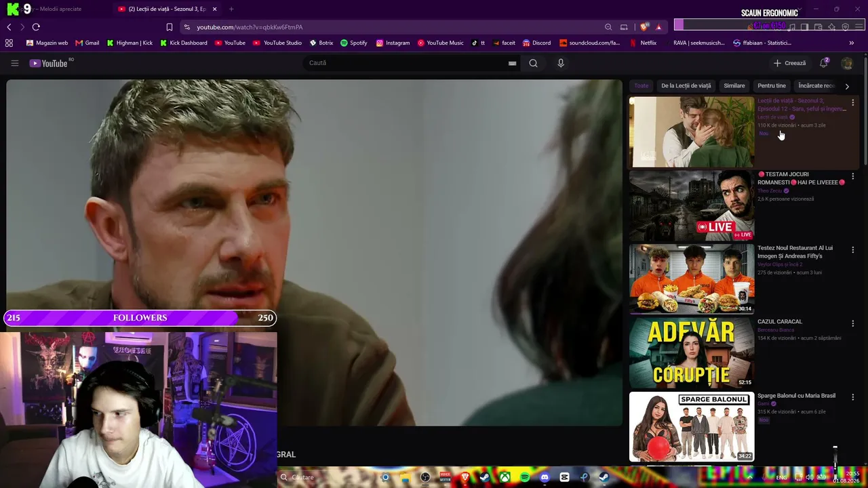This screenshot has width=868, height=488.
Task: Focus the YouTube Caută search field
Action: [x=407, y=63]
